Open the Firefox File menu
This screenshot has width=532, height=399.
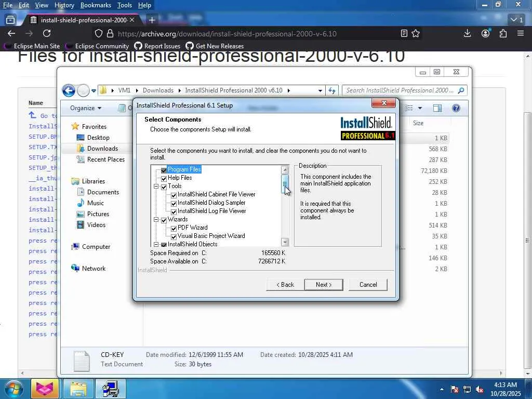(x=8, y=5)
